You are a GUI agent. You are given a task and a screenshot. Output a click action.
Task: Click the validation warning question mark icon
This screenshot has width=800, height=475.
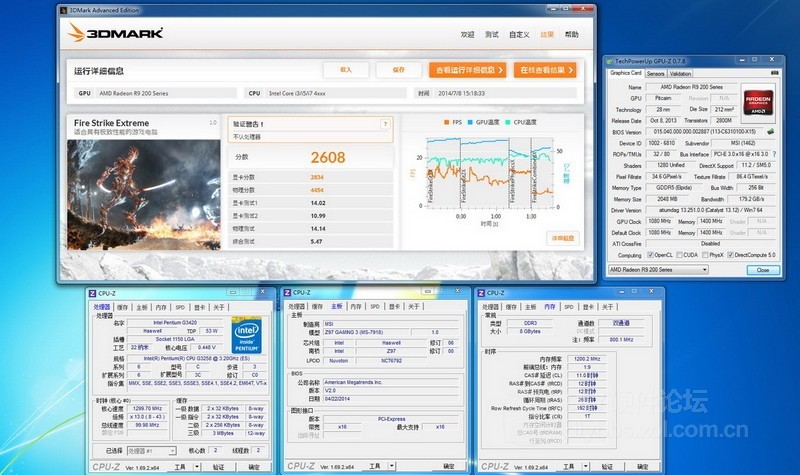tap(385, 124)
